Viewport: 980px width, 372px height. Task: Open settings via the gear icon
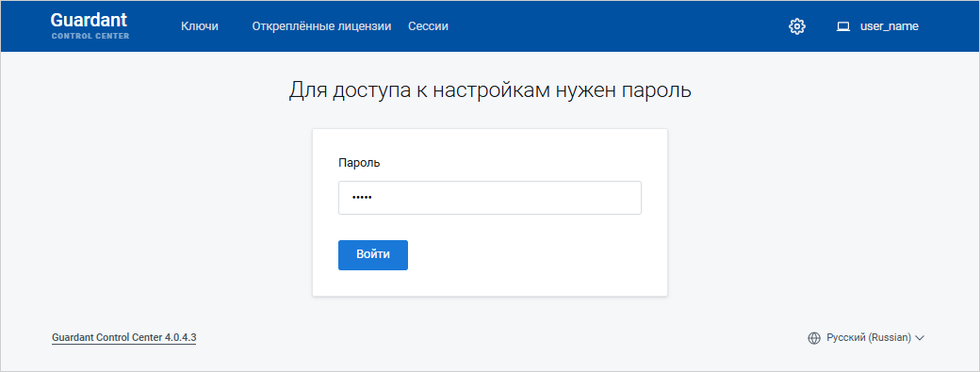797,26
